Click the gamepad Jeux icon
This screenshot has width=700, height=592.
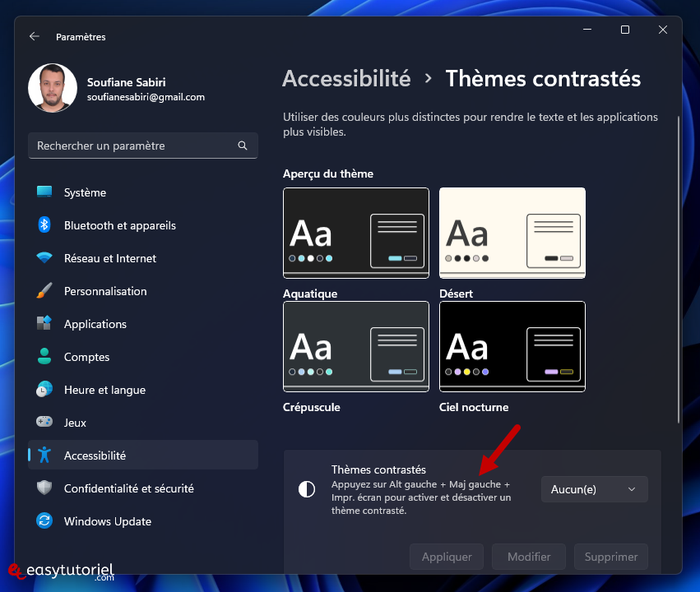44,422
